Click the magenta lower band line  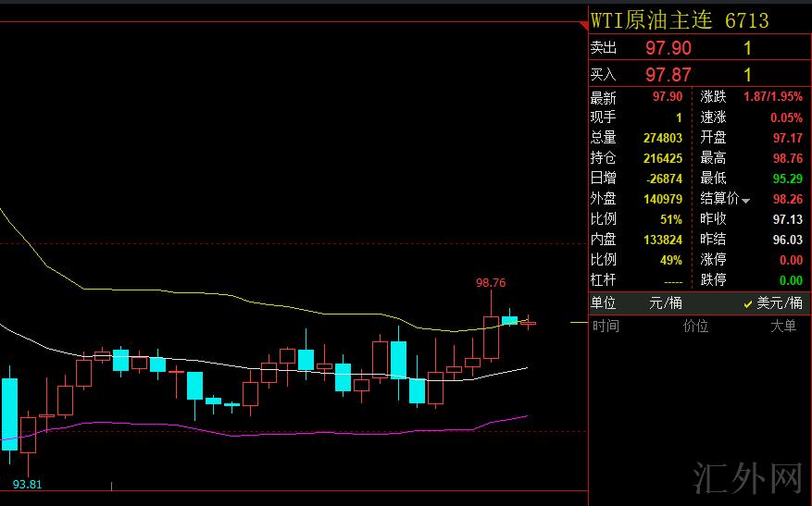tap(278, 431)
